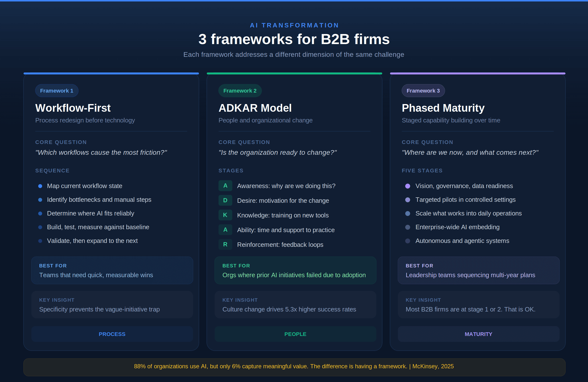Expand the Workflow-First 'Best For' panel
Viewport: 588px width, 382px height.
(112, 270)
